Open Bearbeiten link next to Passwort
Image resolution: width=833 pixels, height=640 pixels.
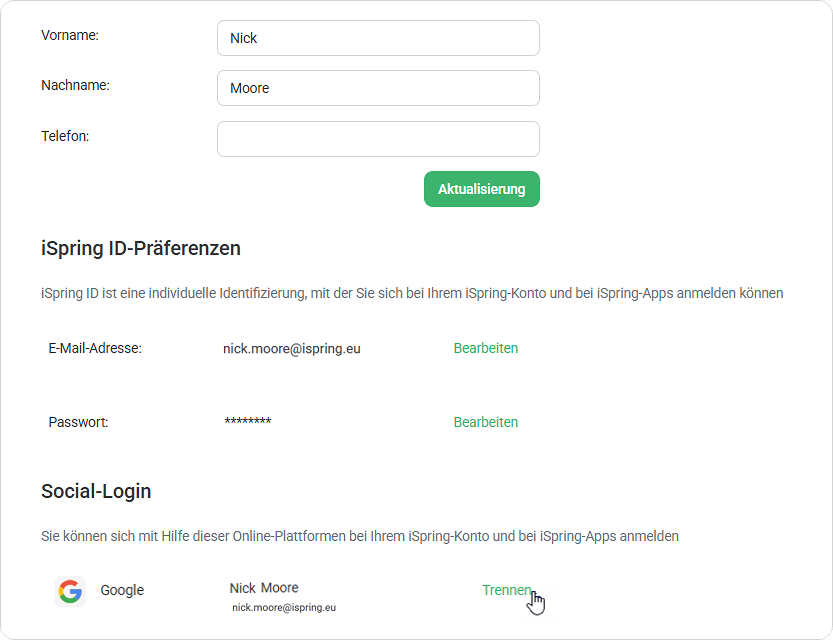(486, 422)
